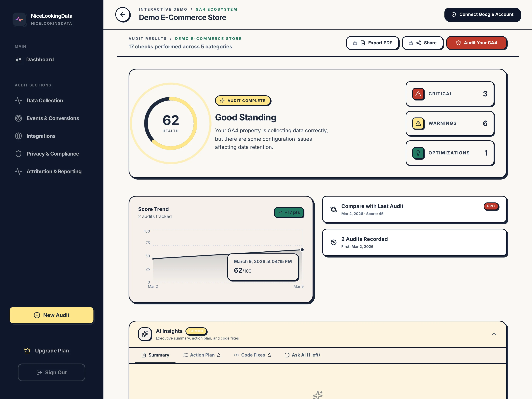This screenshot has height=399, width=532.
Task: Click the AI Insights sparkle icon
Action: point(145,334)
